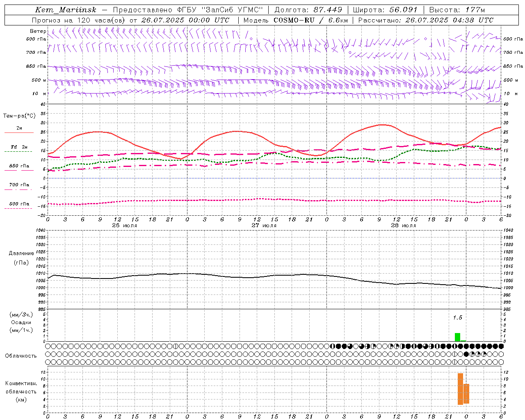This screenshot has height=420, width=525.
Task: Click the 'Модель COSMO-RU / 6.6км' label
Action: 295,20
